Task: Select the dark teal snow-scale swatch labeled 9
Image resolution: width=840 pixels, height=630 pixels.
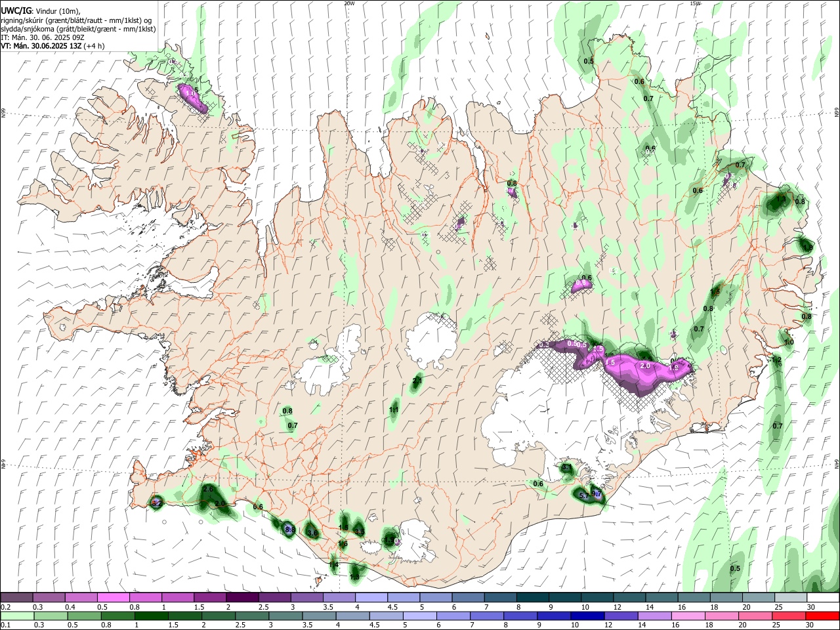Action: point(565,597)
